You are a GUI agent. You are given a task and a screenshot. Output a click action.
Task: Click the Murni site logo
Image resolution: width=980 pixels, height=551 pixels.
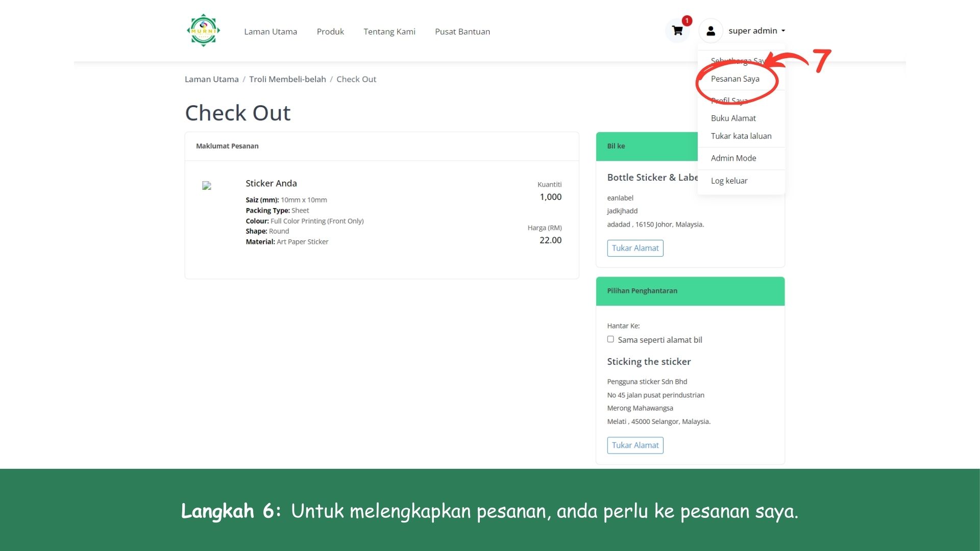pyautogui.click(x=203, y=31)
